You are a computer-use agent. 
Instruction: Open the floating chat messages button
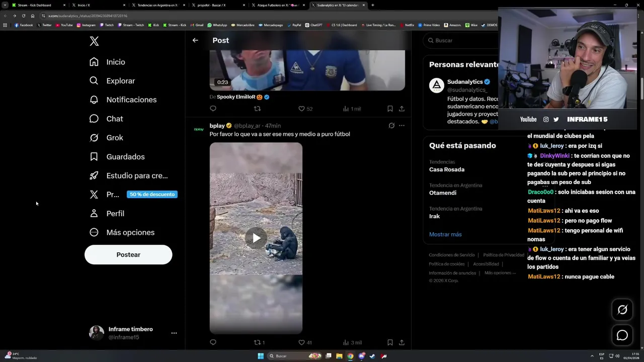(622, 335)
